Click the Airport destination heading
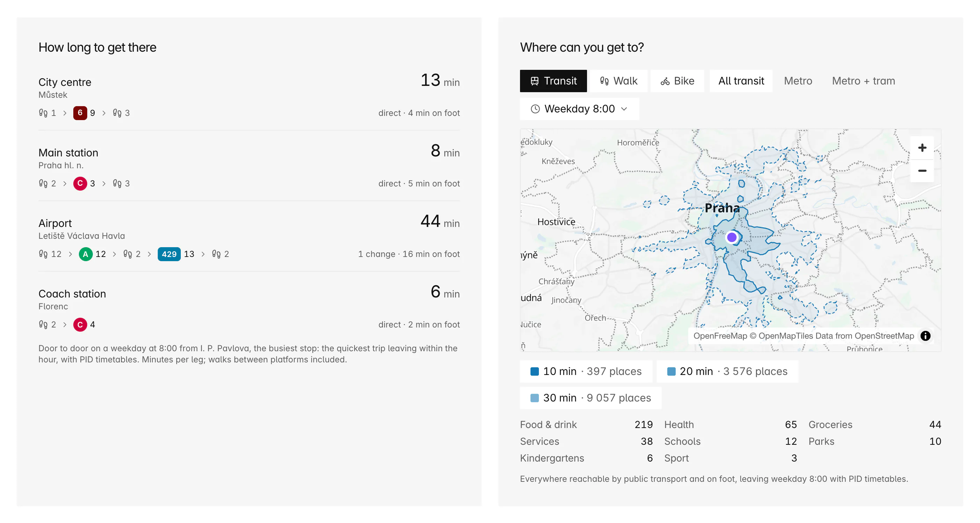 point(55,223)
